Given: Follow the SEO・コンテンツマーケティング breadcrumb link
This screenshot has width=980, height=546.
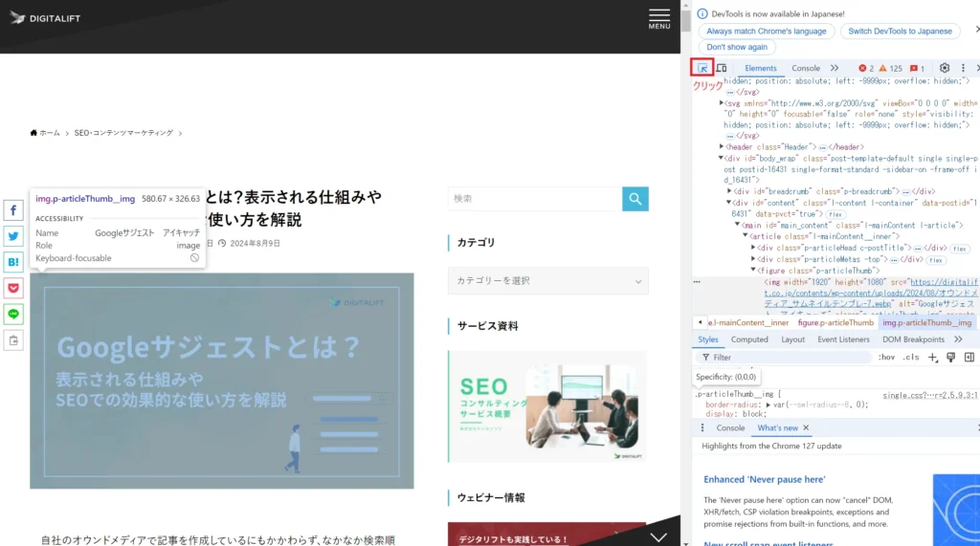Looking at the screenshot, I should (123, 133).
